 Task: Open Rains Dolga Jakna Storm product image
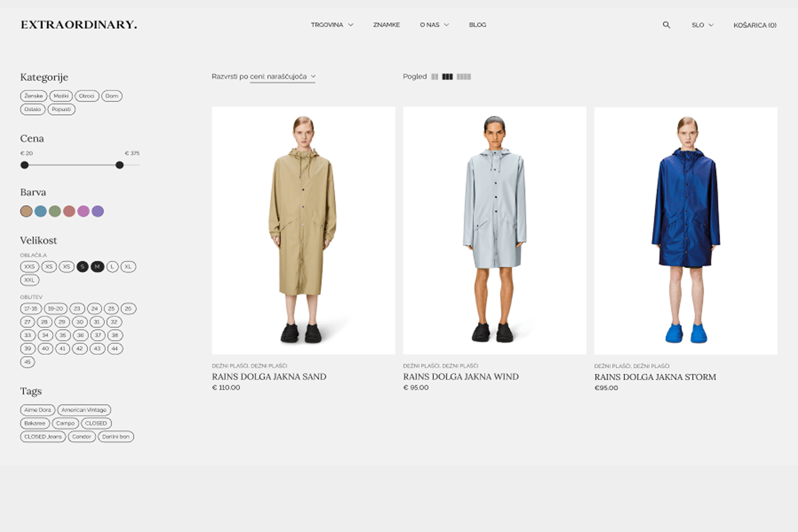686,231
